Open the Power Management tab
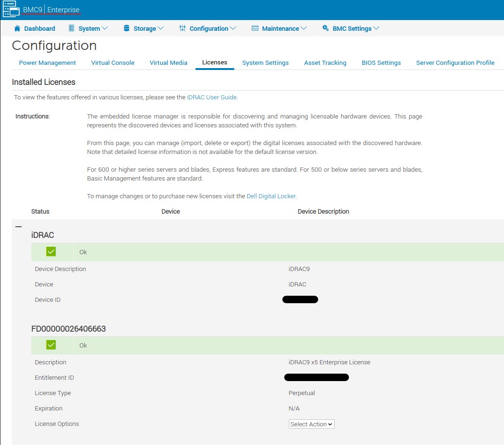The image size is (504, 445). coord(47,63)
